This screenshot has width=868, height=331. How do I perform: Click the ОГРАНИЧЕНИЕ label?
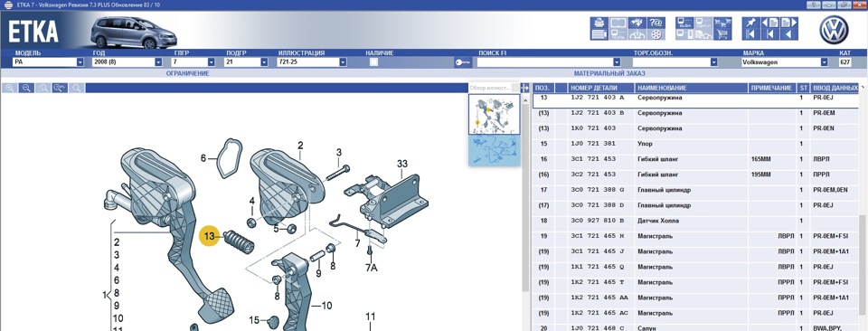(x=188, y=73)
